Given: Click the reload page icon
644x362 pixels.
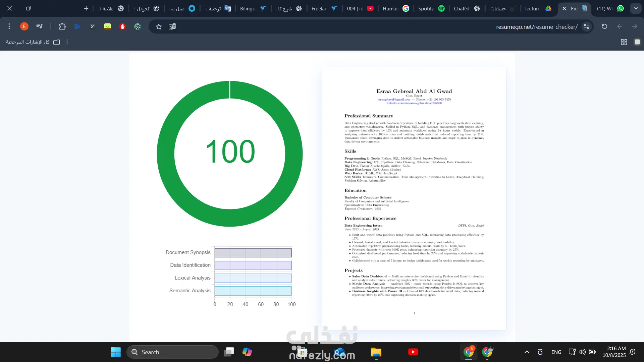Looking at the screenshot, I should point(604,26).
